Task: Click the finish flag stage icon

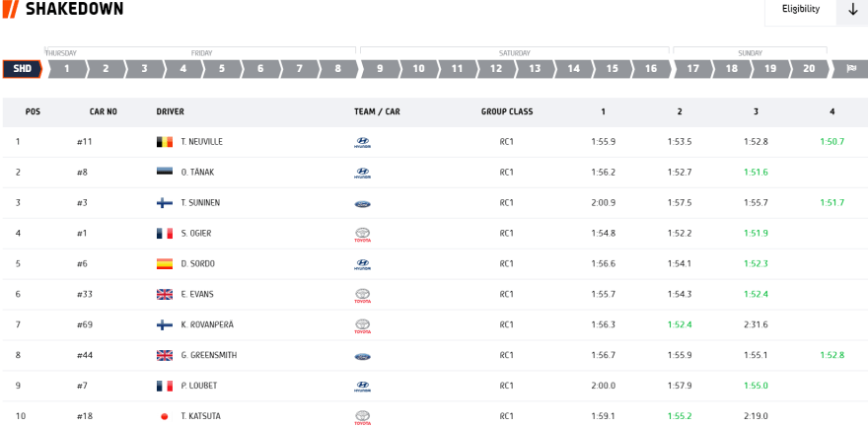Action: point(850,69)
